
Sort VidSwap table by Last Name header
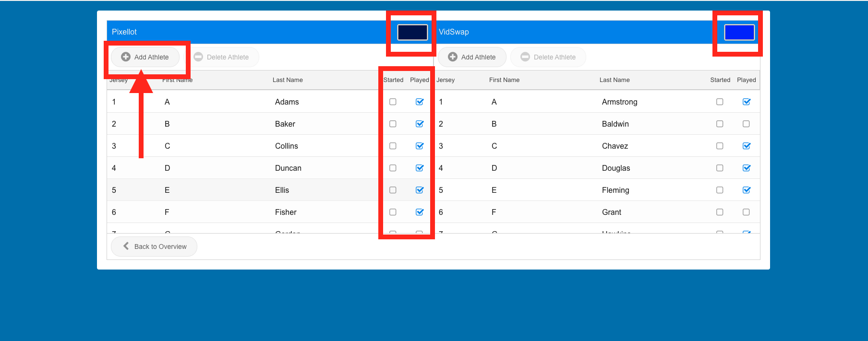tap(615, 80)
